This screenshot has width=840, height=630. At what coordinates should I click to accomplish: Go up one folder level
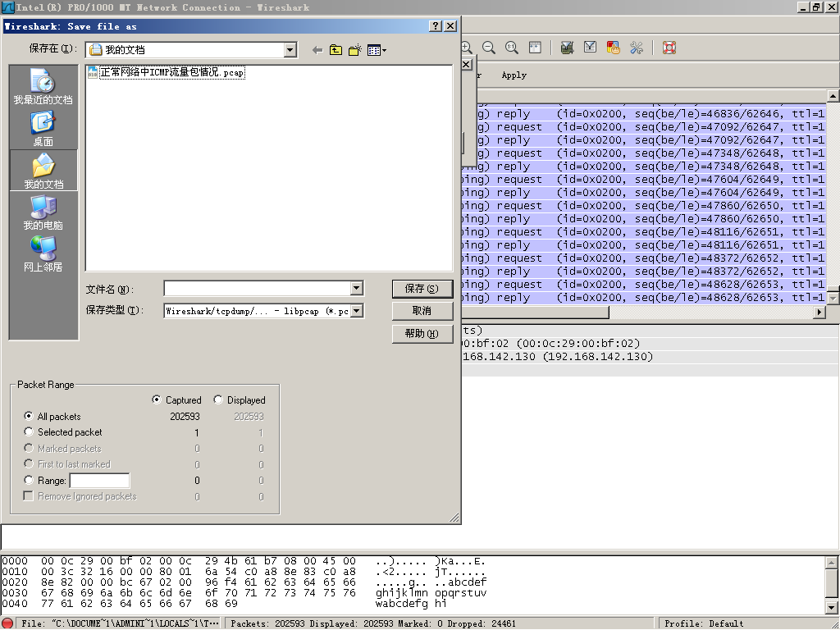tap(336, 50)
